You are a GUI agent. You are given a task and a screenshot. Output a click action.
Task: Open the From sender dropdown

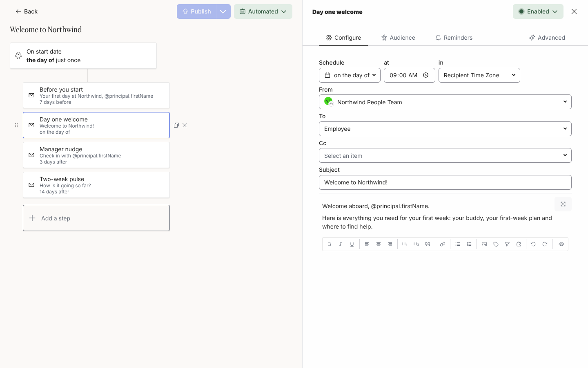point(445,102)
